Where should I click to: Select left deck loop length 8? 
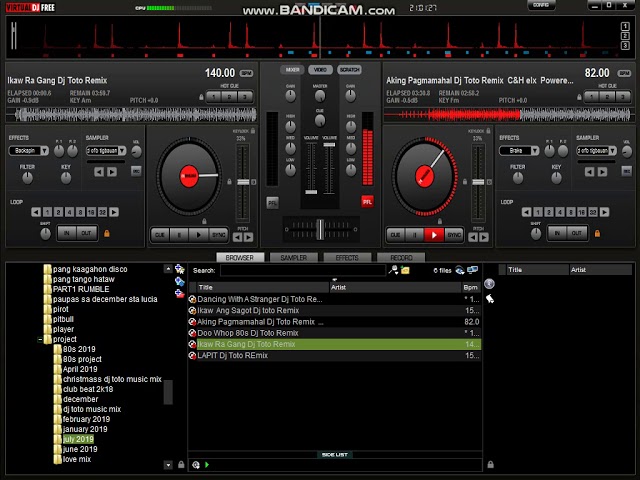coord(80,212)
